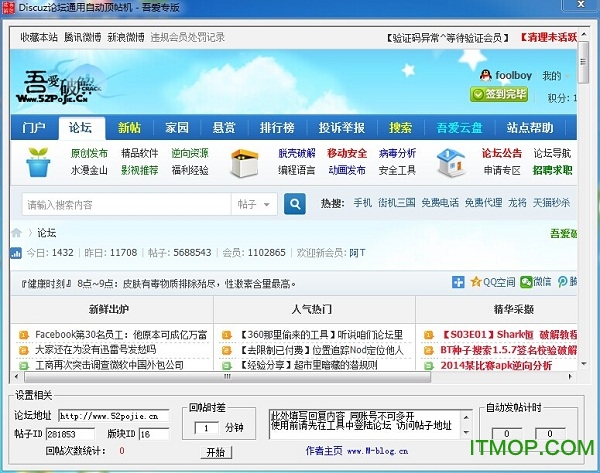Click the 新鲜出炉 column header
Image resolution: width=600 pixels, height=473 pixels.
[109, 309]
